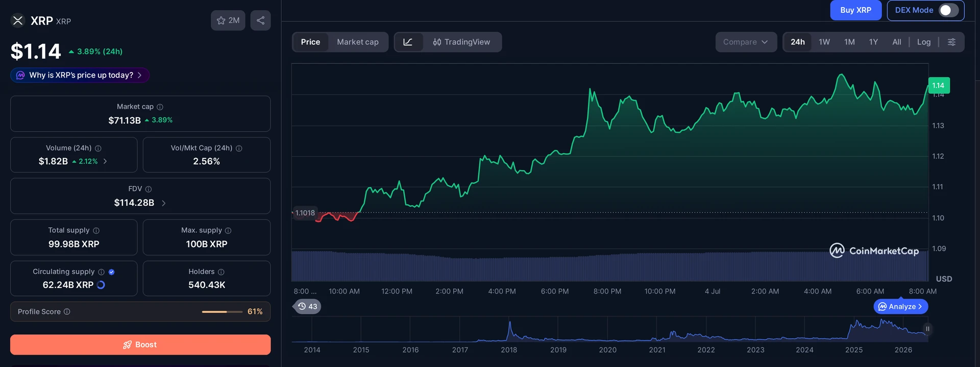Click circulating supply progress ring icon
980x367 pixels.
coord(101,285)
